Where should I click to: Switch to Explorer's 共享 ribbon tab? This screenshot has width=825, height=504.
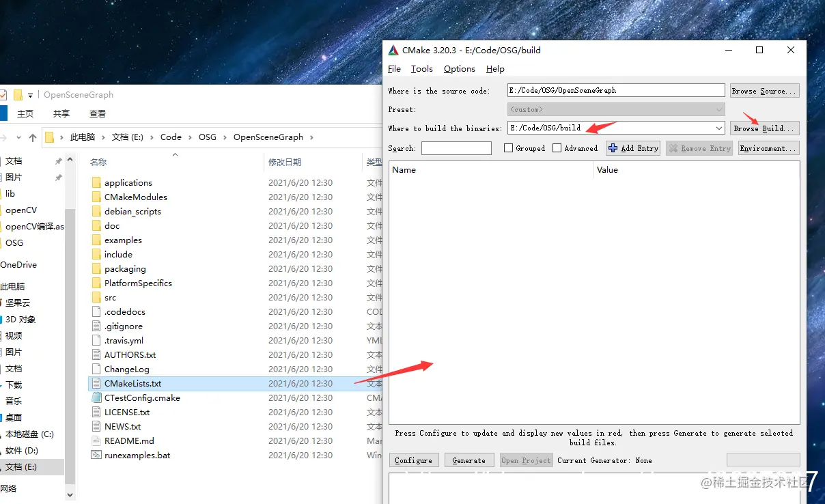click(x=61, y=114)
